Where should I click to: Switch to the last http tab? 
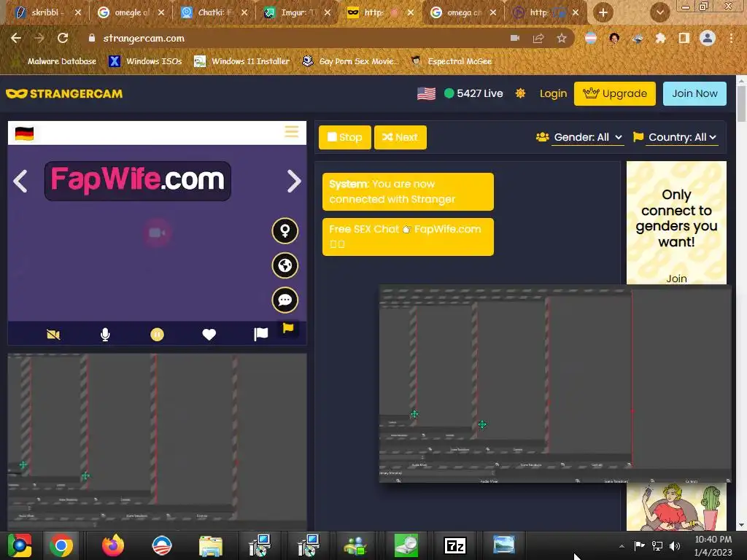546,12
